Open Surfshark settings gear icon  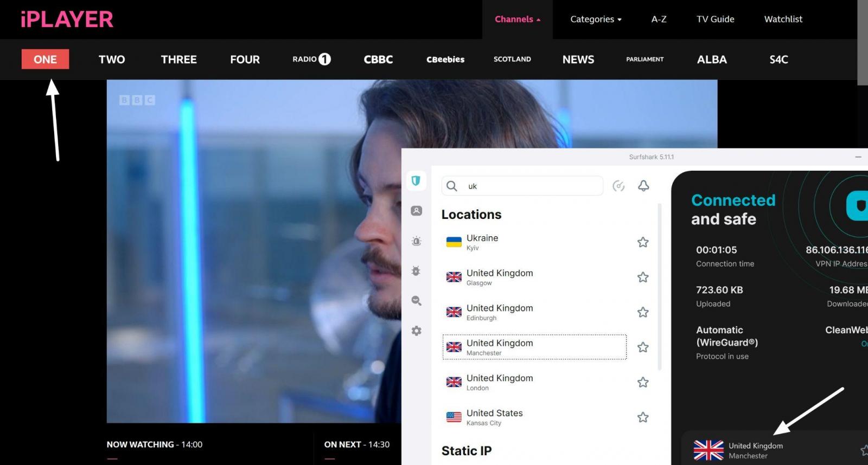pos(416,331)
